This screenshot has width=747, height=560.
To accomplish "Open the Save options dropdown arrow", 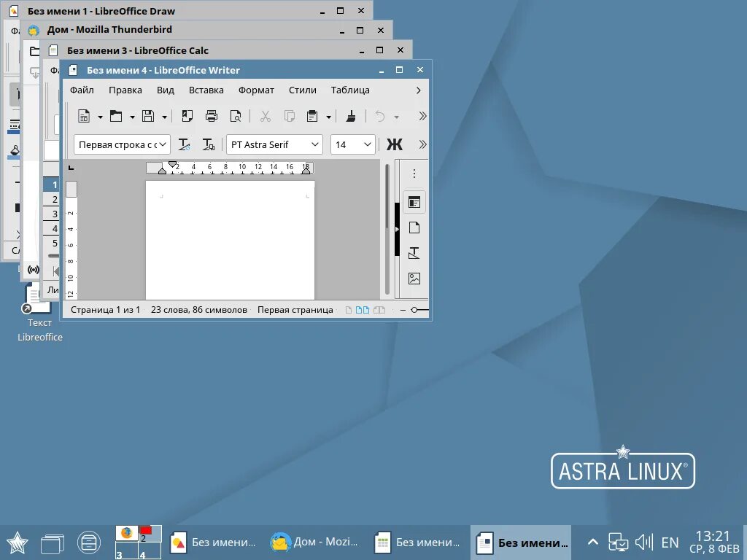I will point(164,117).
